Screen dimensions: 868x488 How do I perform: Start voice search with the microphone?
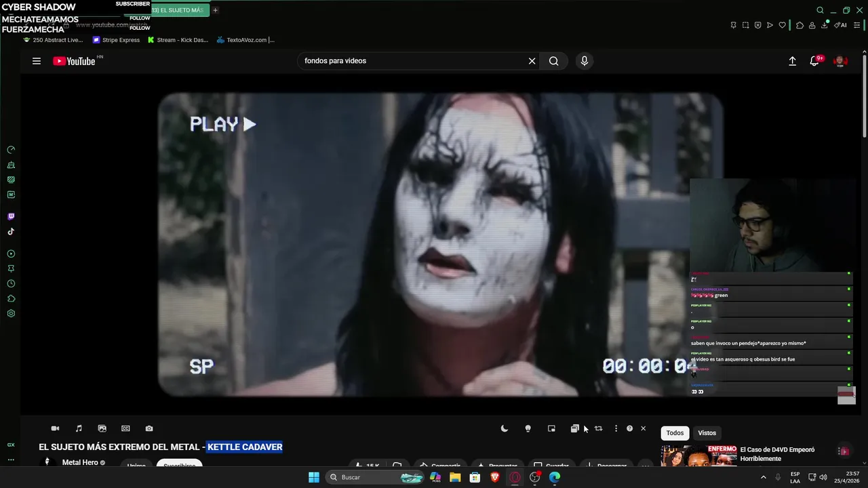pyautogui.click(x=585, y=61)
